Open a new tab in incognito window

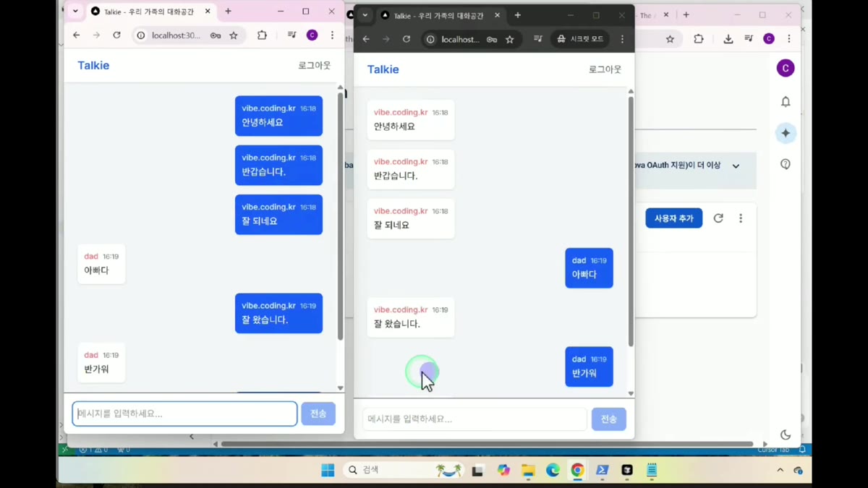pyautogui.click(x=518, y=15)
